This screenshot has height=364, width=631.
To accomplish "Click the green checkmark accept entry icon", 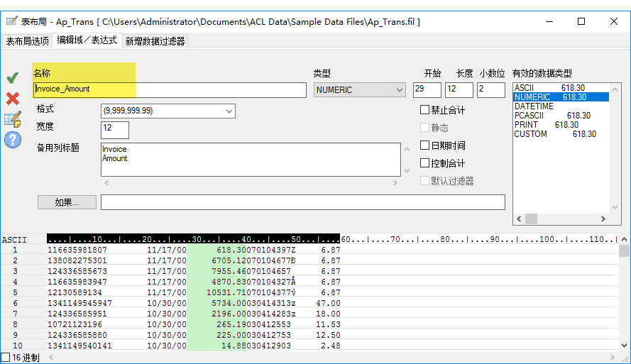I will 12,78.
